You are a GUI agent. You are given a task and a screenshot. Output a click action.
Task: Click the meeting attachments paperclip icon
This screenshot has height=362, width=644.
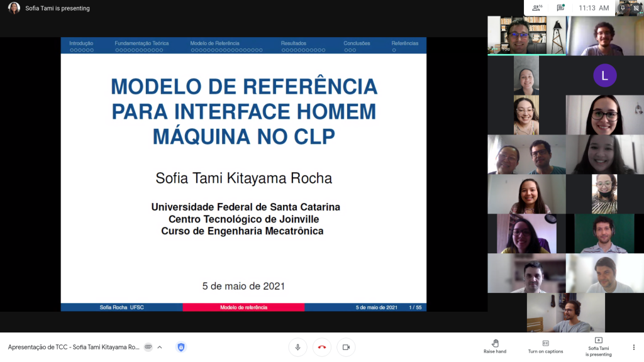point(148,347)
